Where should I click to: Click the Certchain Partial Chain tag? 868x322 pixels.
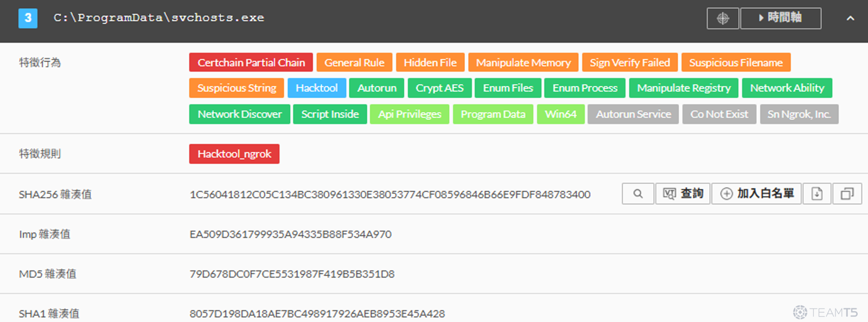click(x=251, y=62)
